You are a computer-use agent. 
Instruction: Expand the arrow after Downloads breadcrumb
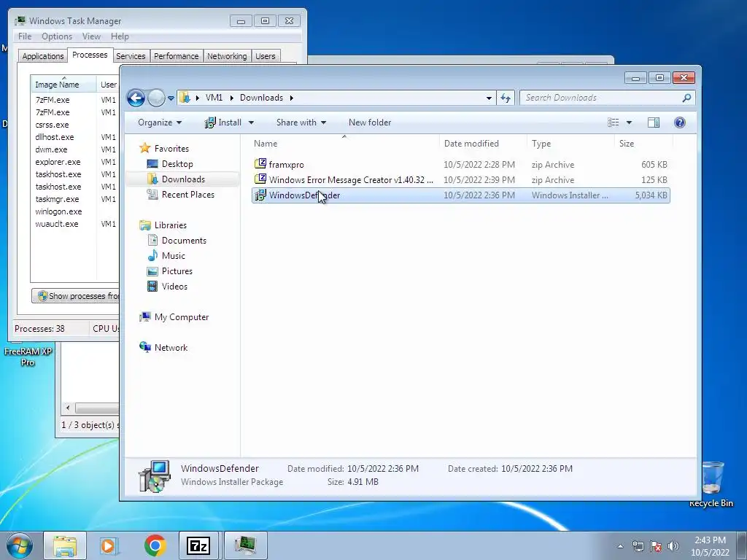[x=291, y=98]
